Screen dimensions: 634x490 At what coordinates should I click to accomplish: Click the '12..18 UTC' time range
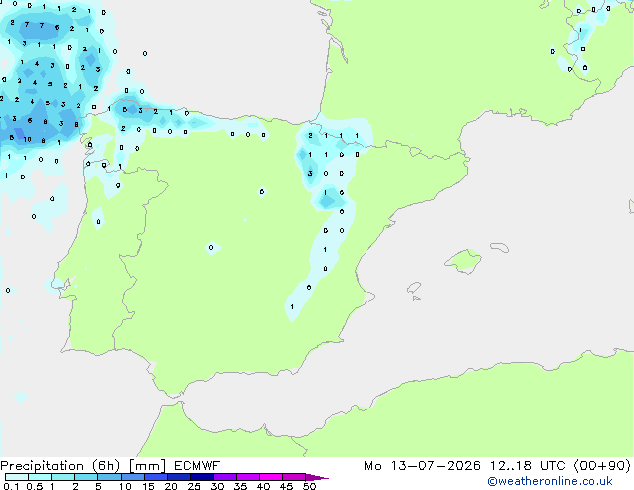click(528, 466)
